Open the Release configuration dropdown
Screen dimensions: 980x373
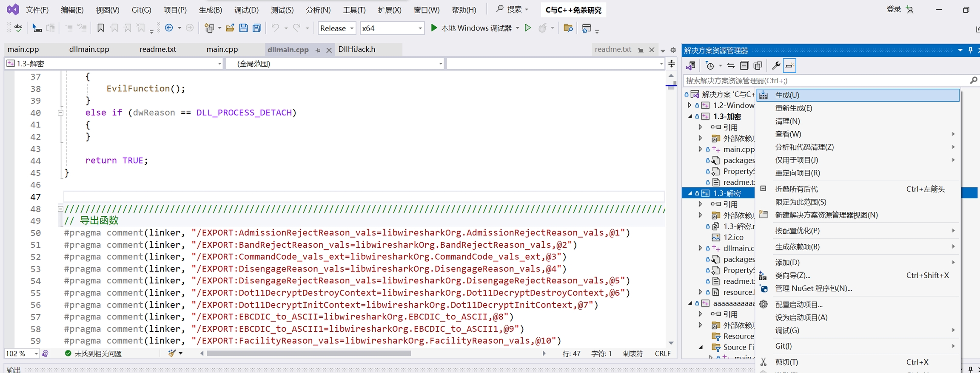[337, 28]
